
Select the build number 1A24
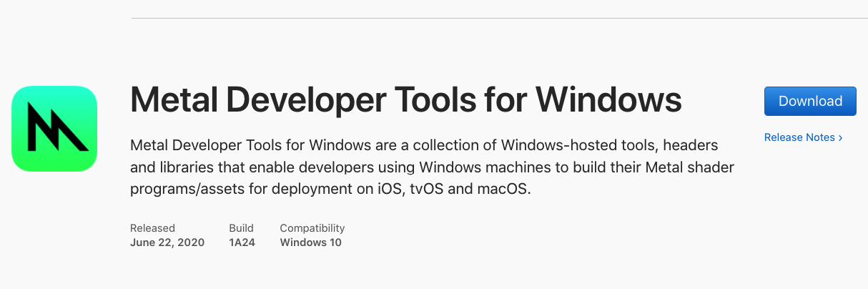pos(242,243)
